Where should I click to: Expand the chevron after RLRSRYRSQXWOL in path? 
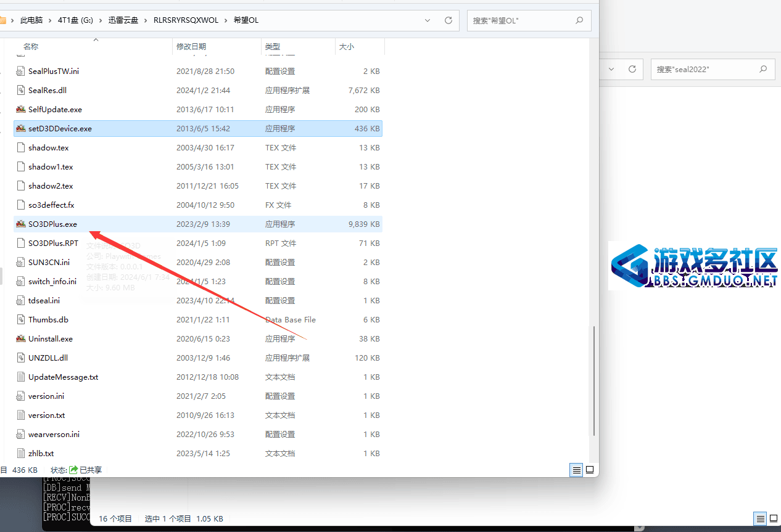point(226,20)
